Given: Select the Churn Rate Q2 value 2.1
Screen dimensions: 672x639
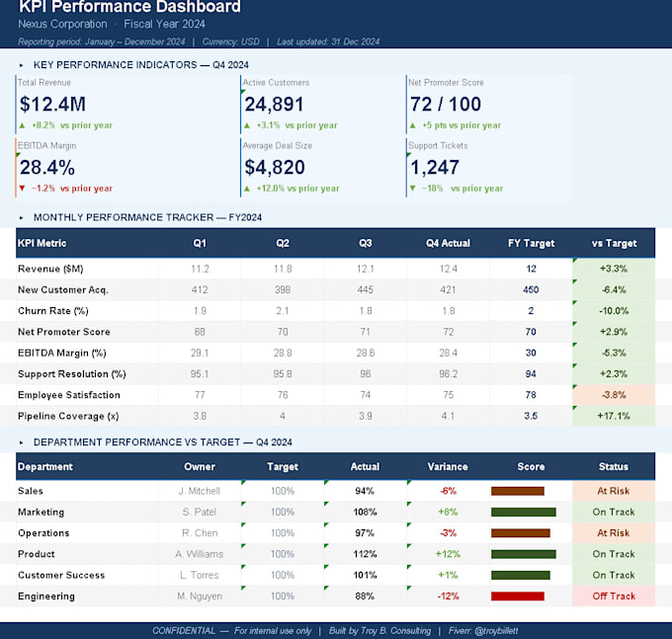Looking at the screenshot, I should [283, 311].
